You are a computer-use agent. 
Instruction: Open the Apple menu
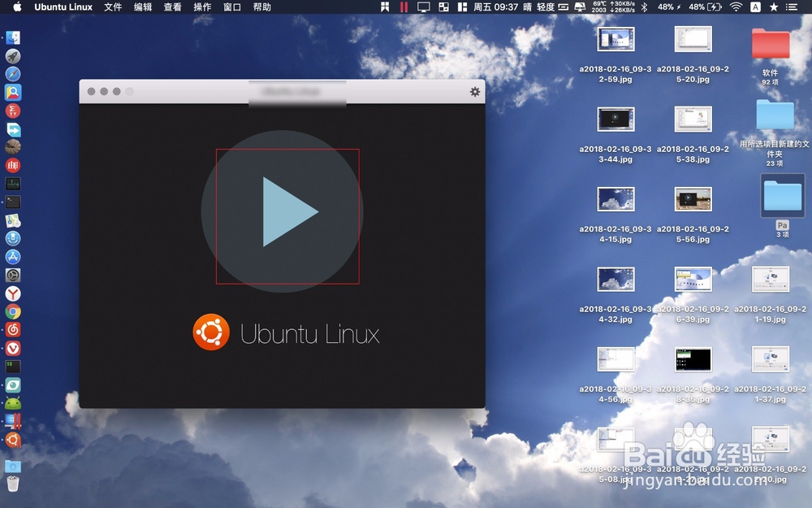pos(16,7)
